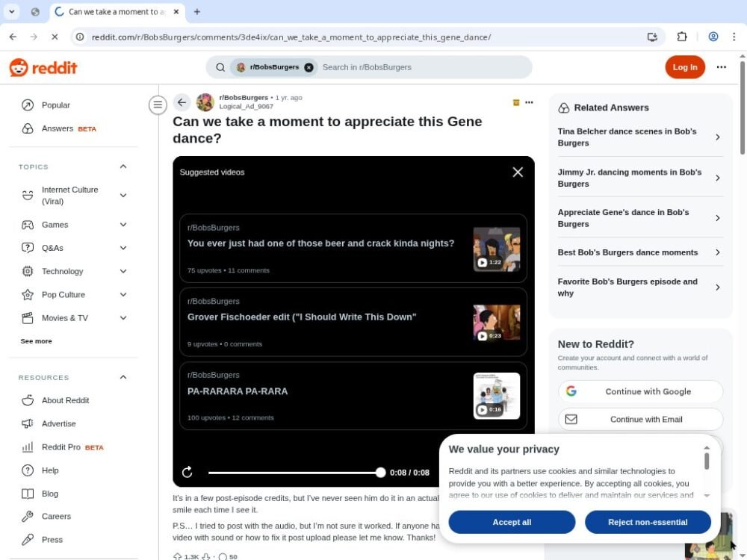The width and height of the screenshot is (747, 560).
Task: Click the Log In button
Action: tap(684, 67)
